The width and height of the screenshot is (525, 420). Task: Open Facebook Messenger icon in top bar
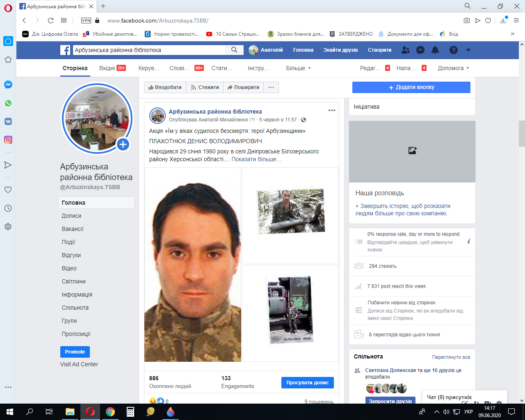click(420, 50)
